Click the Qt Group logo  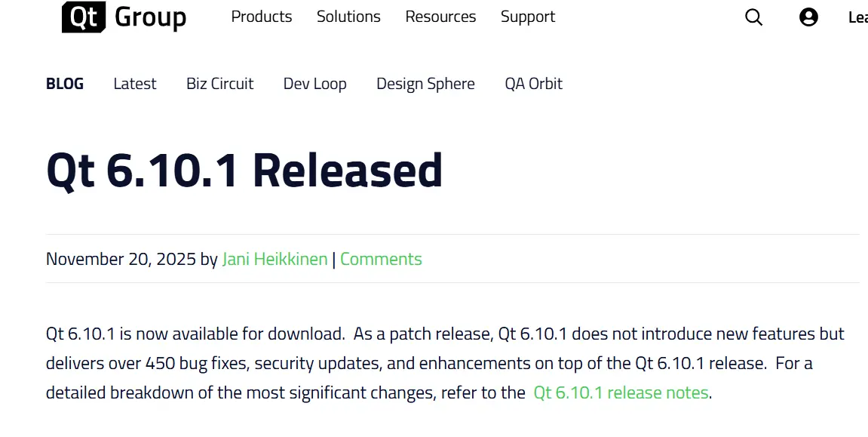pos(124,17)
